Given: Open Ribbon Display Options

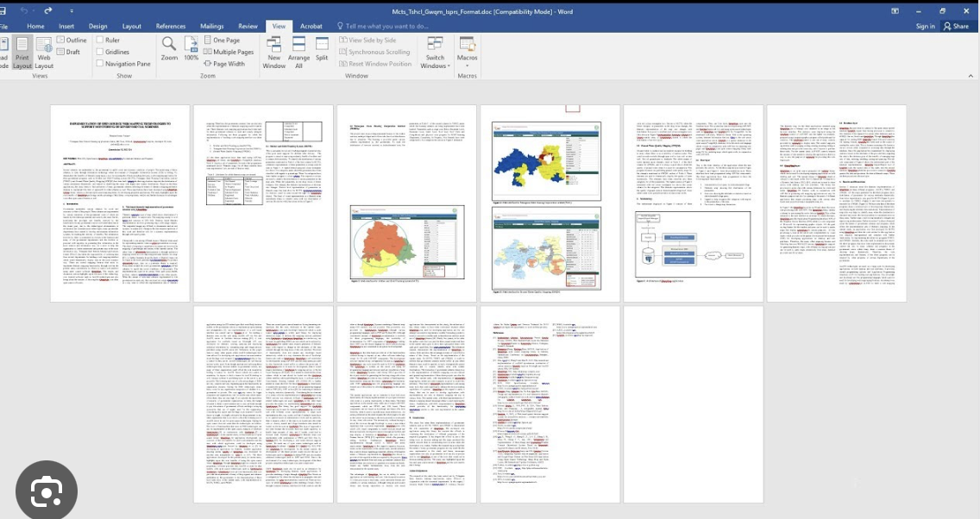Looking at the screenshot, I should [895, 11].
